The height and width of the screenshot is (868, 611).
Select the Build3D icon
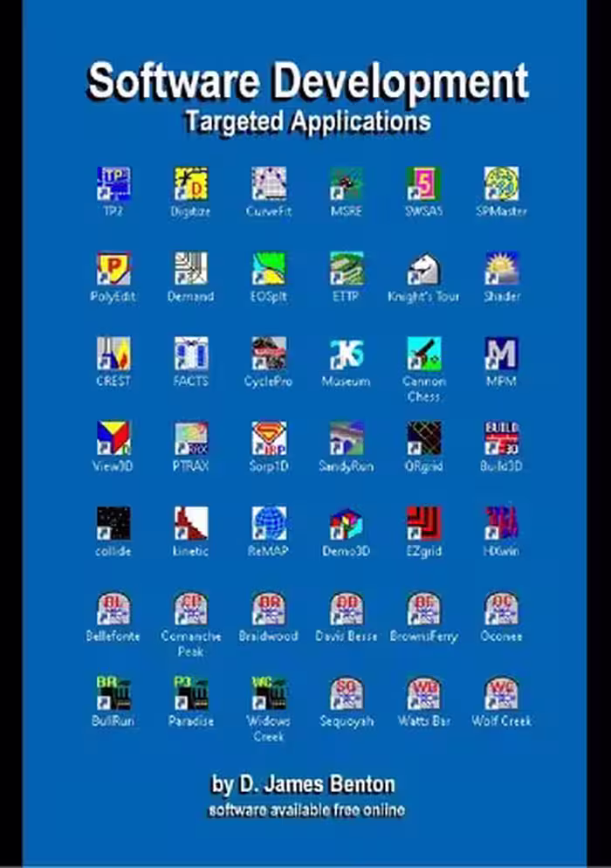click(501, 438)
